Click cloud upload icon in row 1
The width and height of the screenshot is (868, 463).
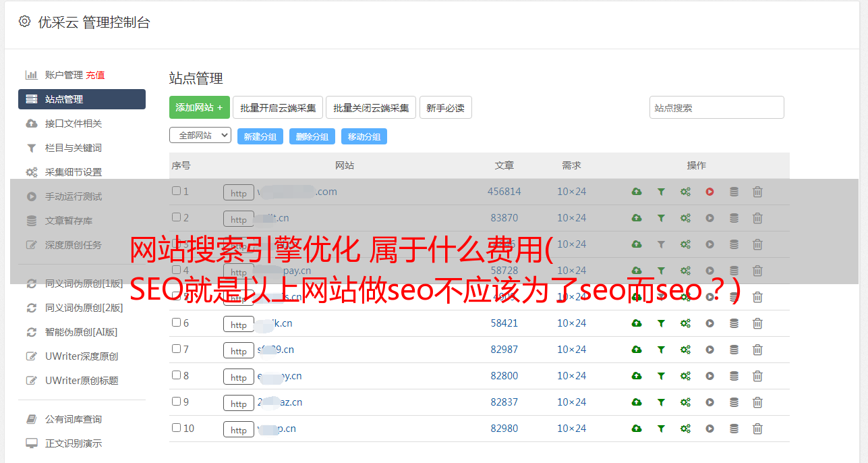click(x=637, y=192)
